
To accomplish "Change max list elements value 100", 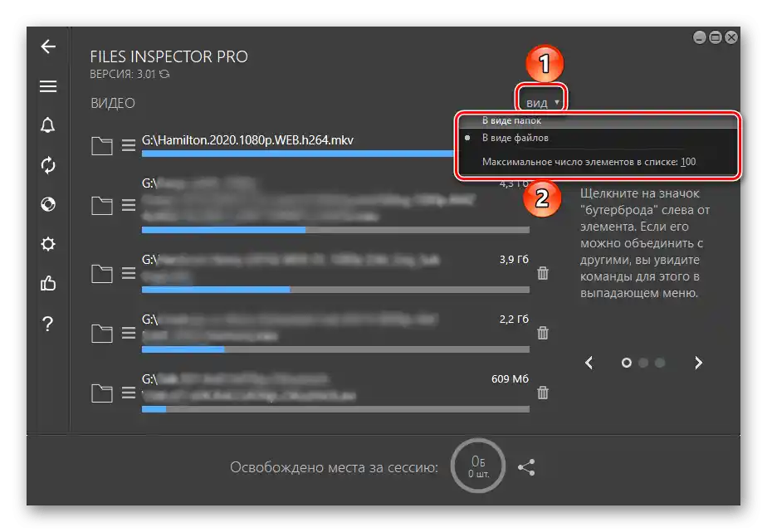I will pos(688,162).
